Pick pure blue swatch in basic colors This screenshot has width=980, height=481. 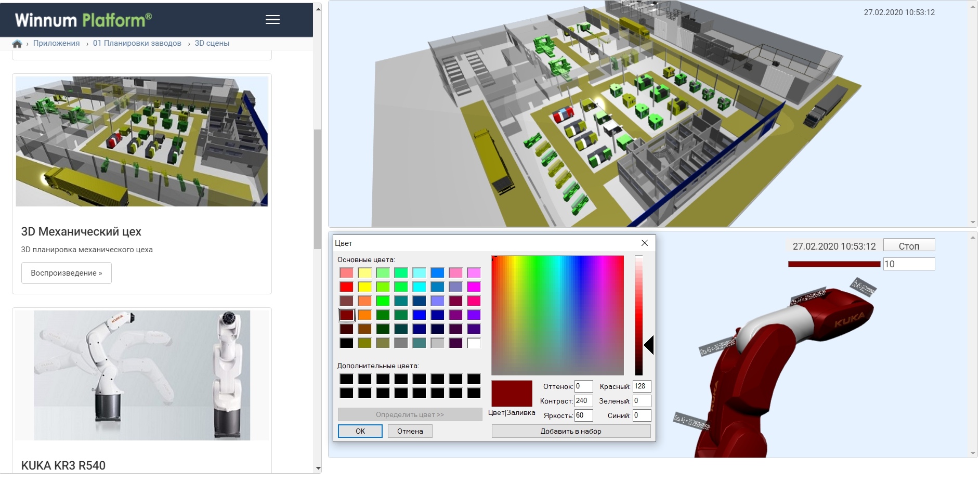click(419, 315)
